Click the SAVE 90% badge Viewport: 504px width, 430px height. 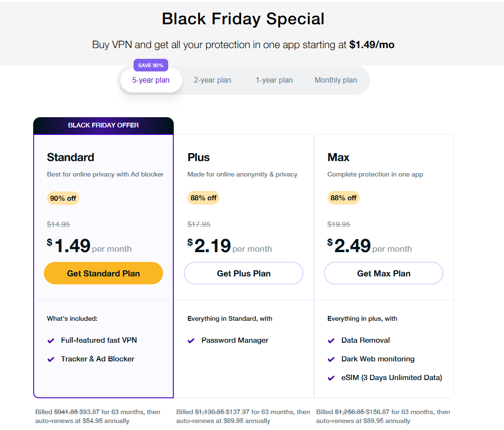151,65
